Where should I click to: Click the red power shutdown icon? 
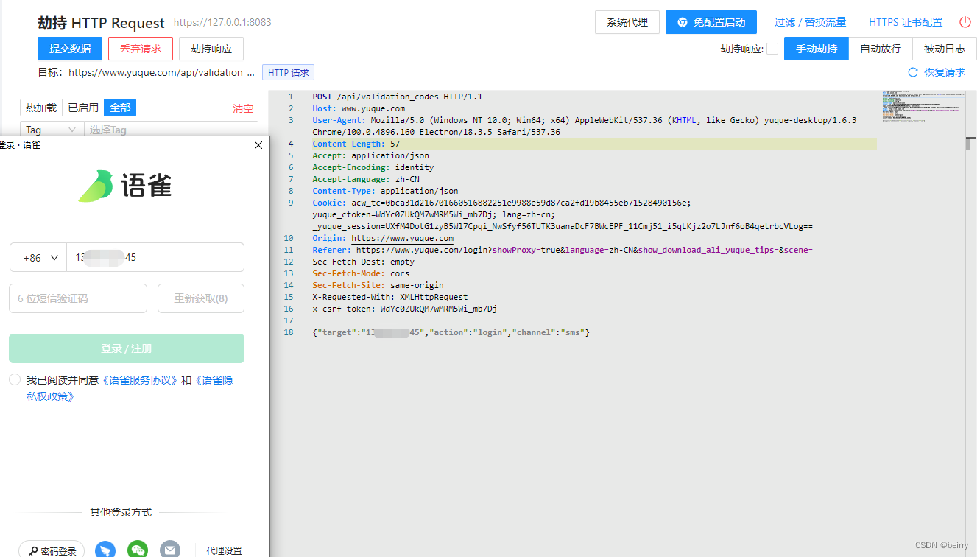965,22
